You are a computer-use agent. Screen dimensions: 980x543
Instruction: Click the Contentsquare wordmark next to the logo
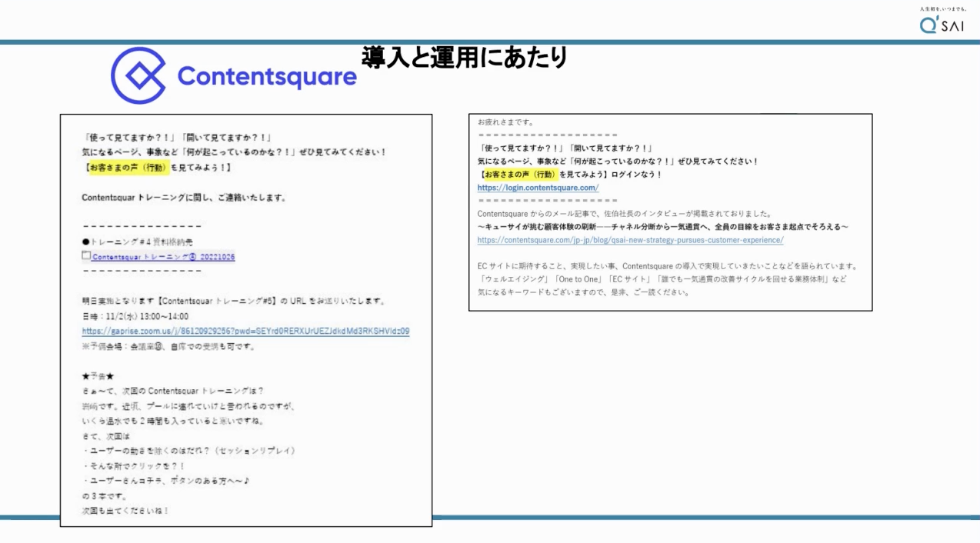point(265,77)
